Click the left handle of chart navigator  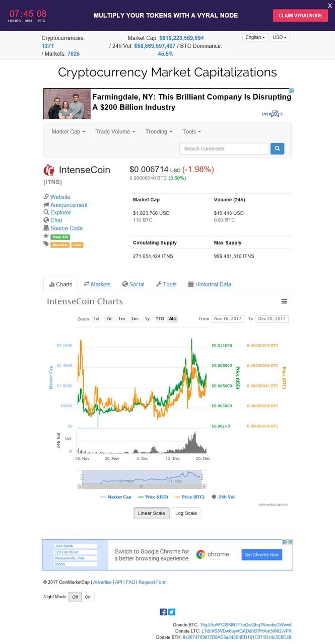pos(82,476)
